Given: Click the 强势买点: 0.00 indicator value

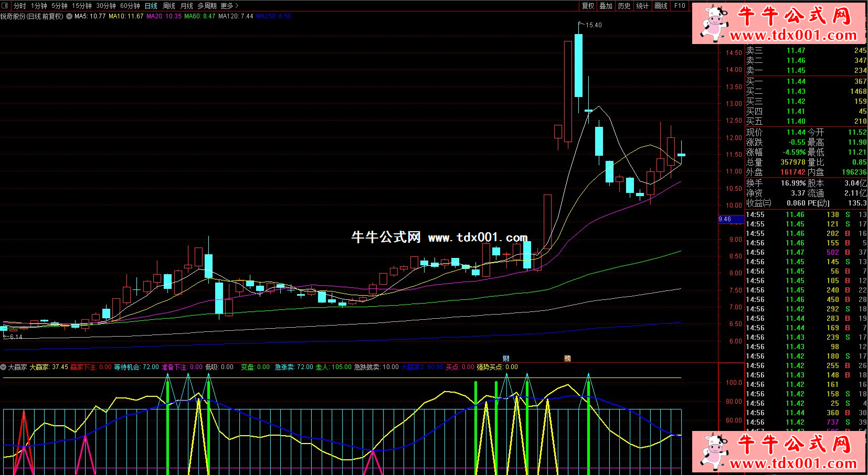Looking at the screenshot, I should coord(497,367).
